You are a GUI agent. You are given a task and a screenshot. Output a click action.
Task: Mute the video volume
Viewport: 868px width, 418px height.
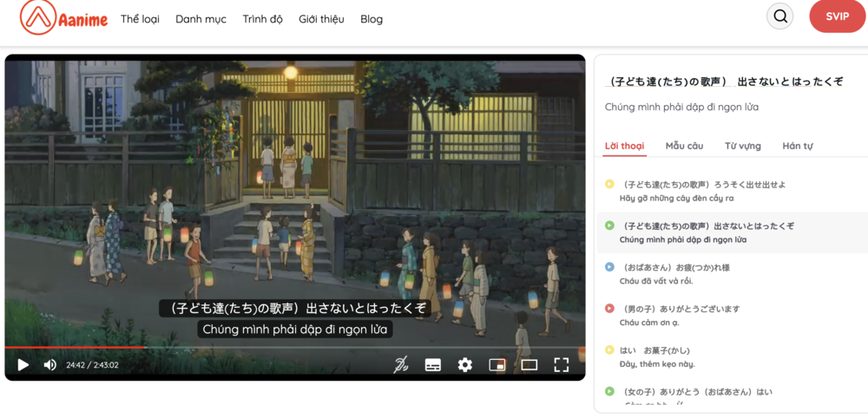(49, 365)
